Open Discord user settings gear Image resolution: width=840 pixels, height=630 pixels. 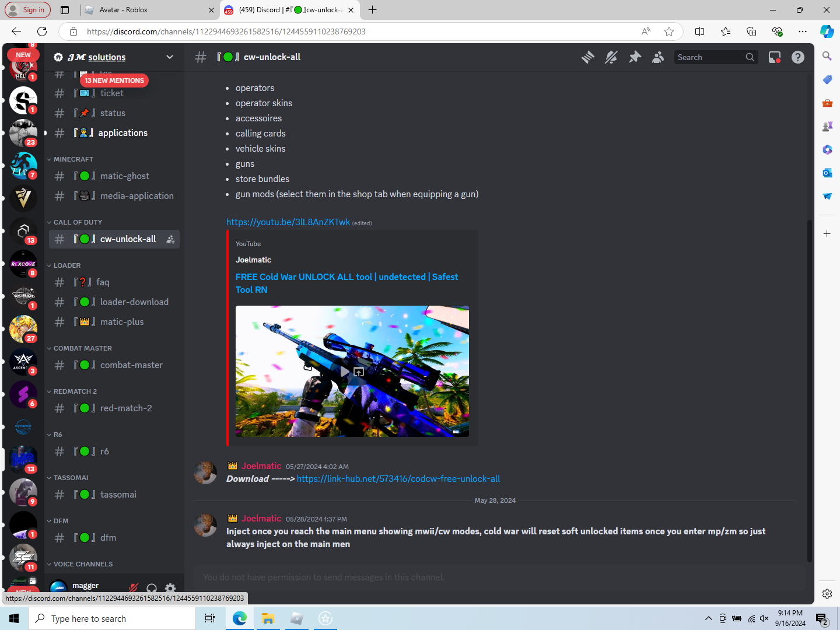coord(170,589)
